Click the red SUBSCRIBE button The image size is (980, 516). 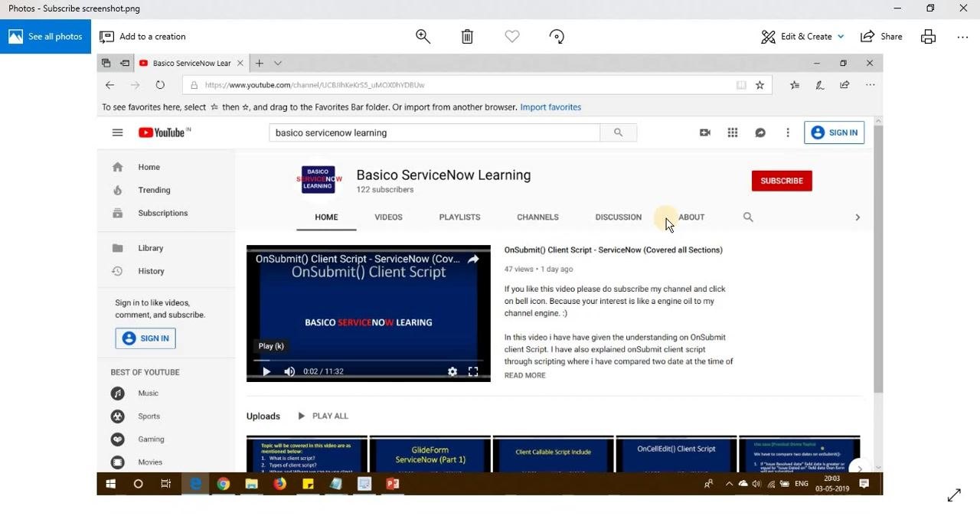pos(782,181)
